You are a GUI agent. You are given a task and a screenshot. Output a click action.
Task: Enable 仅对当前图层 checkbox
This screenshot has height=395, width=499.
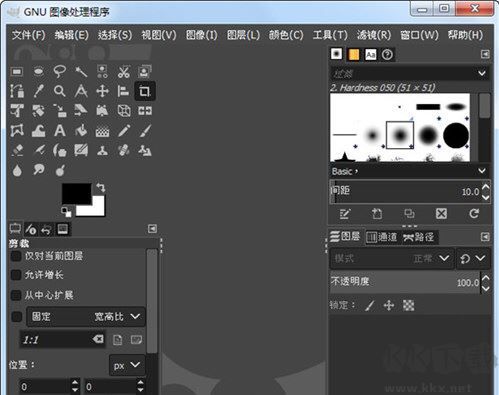(16, 256)
